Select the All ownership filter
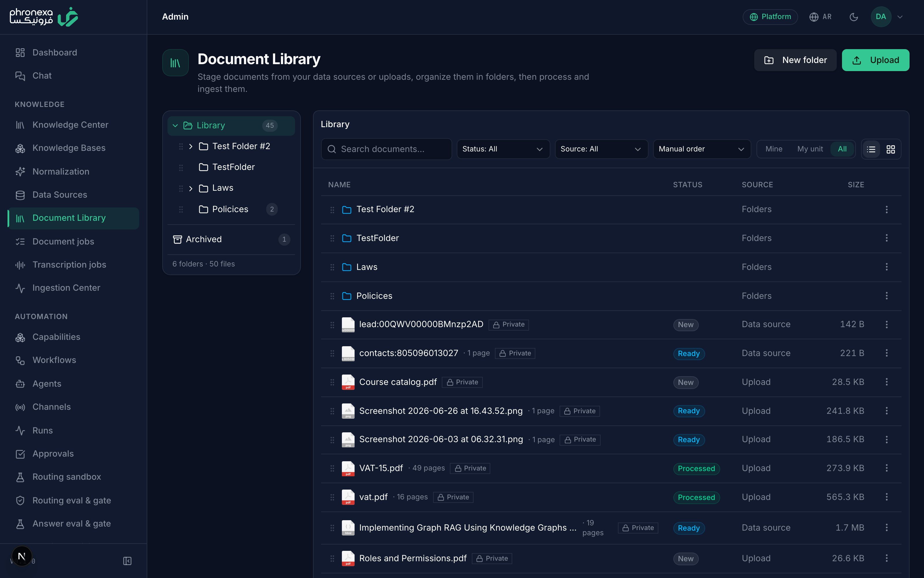 pyautogui.click(x=842, y=149)
